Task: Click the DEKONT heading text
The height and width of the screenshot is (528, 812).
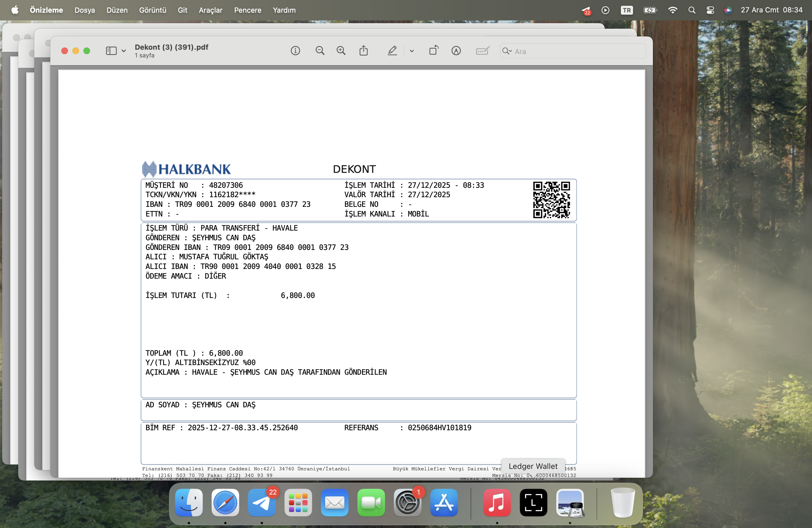Action: pyautogui.click(x=354, y=169)
